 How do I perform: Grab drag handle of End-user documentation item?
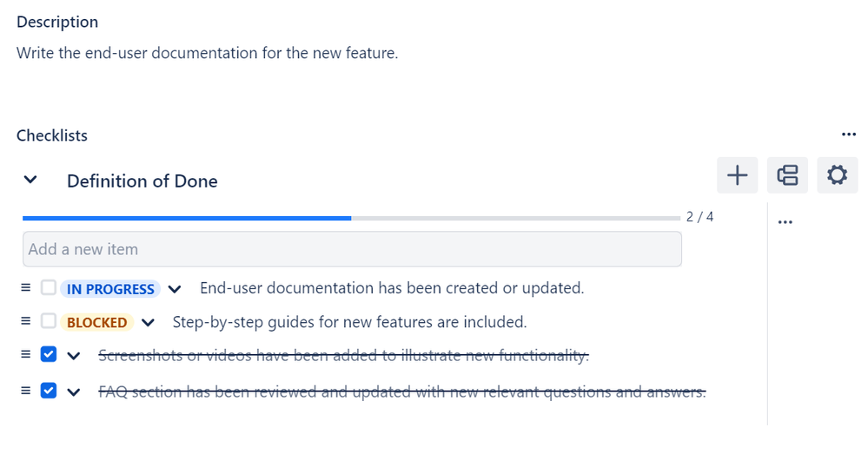26,287
